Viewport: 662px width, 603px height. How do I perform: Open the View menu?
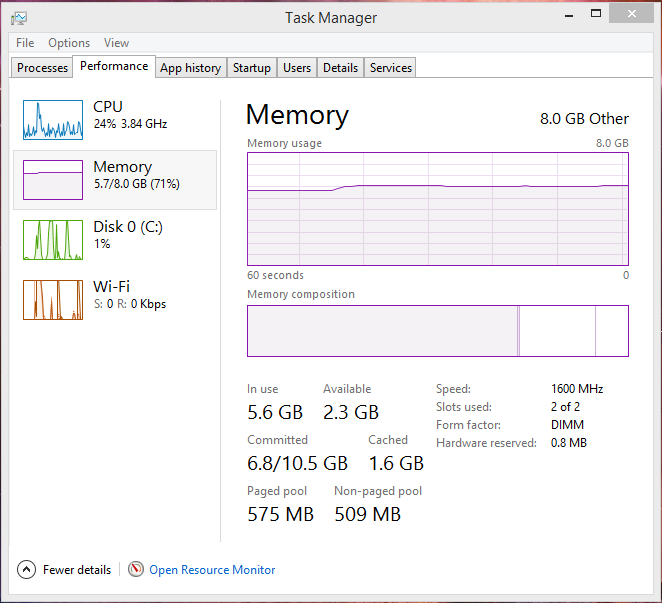point(116,43)
